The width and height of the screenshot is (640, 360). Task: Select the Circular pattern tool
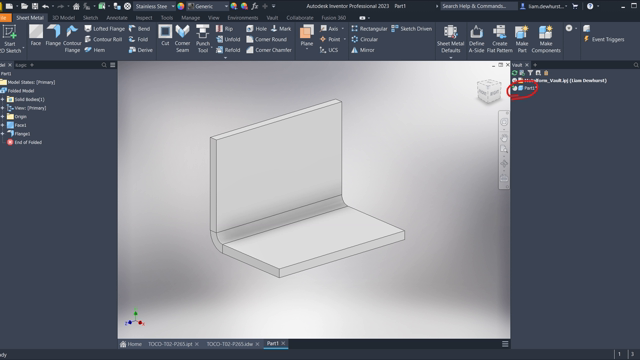364,39
